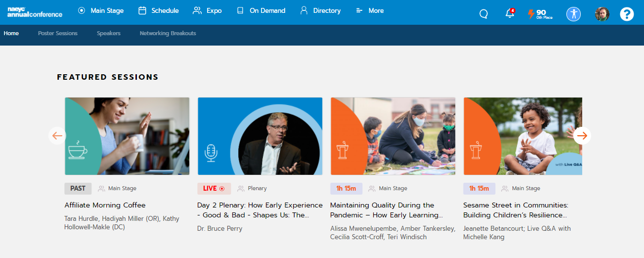Click Main Stage label under Sesame Street

(526, 188)
